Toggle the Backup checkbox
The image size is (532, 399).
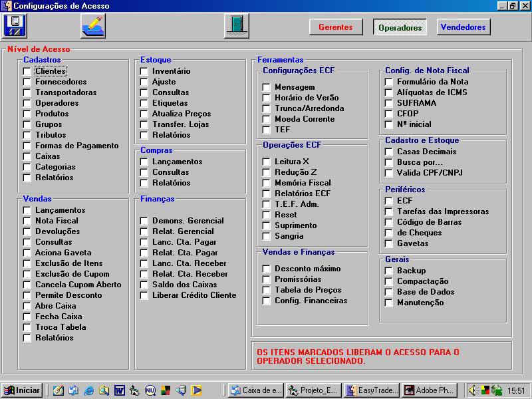(389, 271)
